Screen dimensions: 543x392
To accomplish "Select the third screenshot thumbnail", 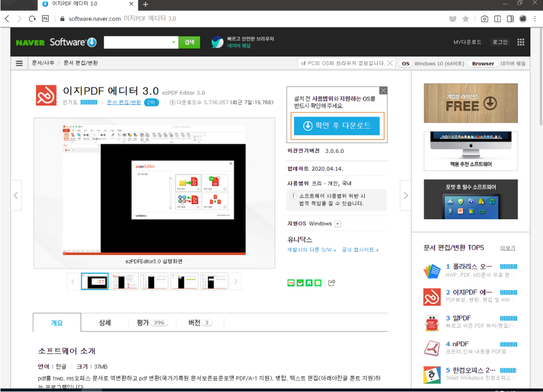I will point(154,281).
